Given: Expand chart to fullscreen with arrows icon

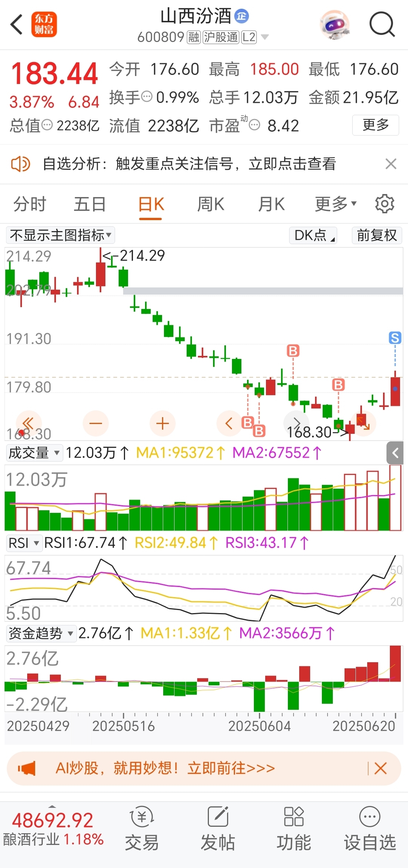Looking at the screenshot, I should point(363,423).
